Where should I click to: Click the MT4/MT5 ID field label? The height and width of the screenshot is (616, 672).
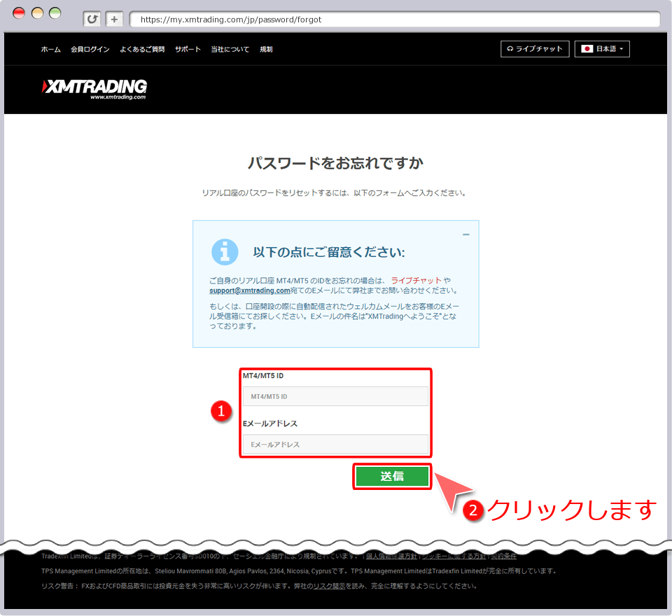[x=263, y=376]
